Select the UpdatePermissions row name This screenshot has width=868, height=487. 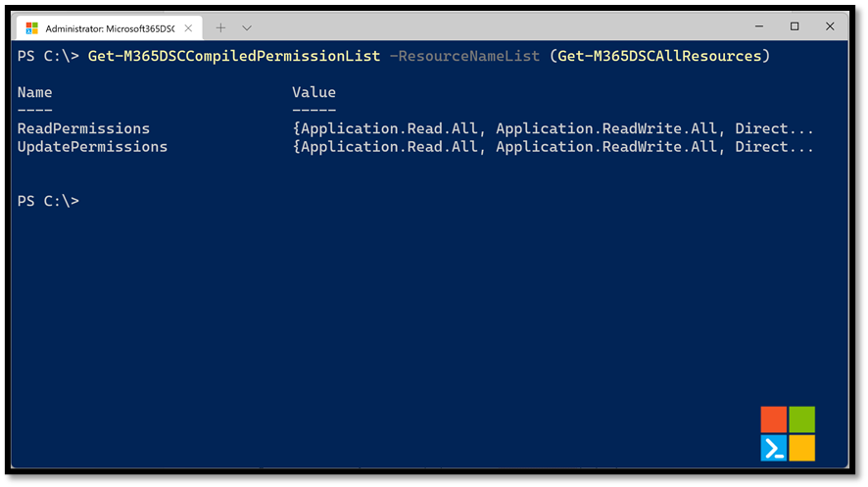(x=92, y=147)
